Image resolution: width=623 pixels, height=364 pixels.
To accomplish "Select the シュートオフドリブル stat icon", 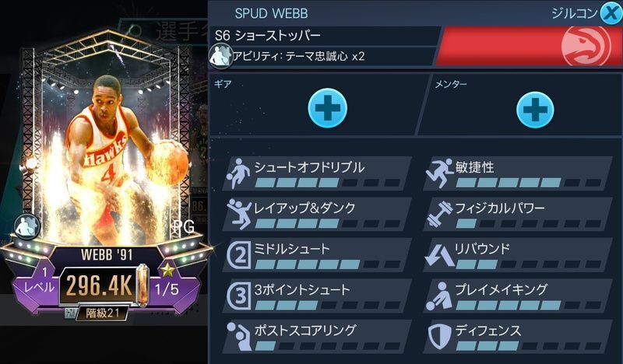I will 238,173.
